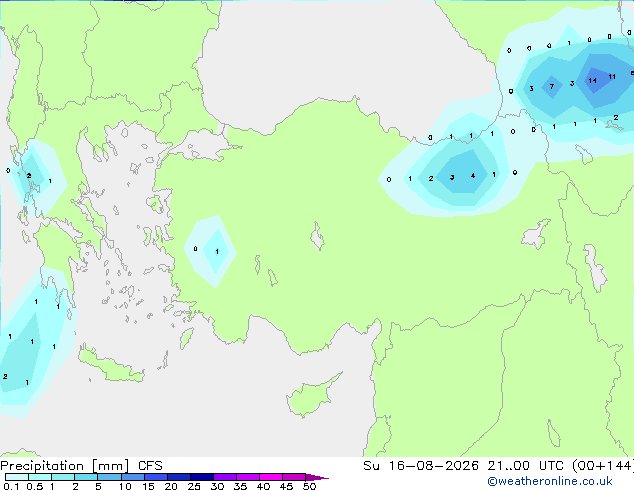634x490 pixels.
Task: Click the 'CFS' model label
Action: (x=150, y=466)
